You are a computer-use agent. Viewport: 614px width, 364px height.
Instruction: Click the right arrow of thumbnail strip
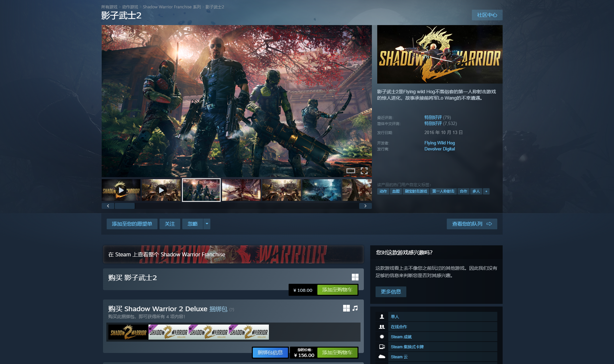point(366,206)
